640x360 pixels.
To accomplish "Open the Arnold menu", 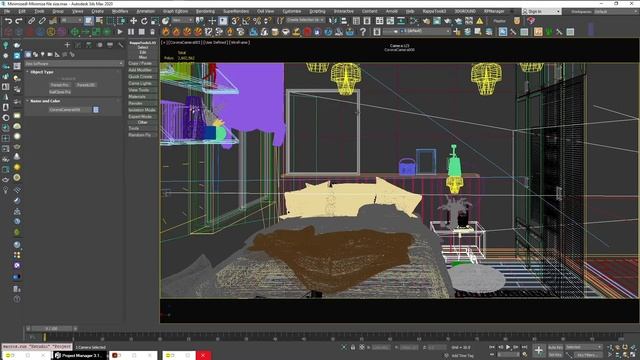I will click(x=391, y=11).
